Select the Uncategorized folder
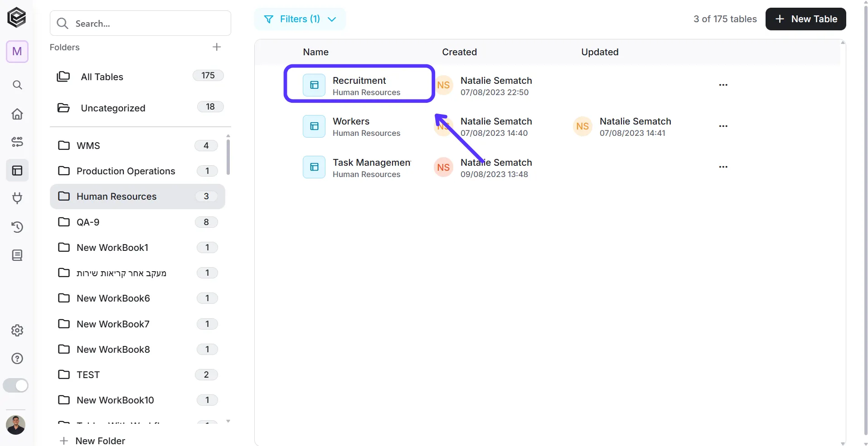 point(140,108)
